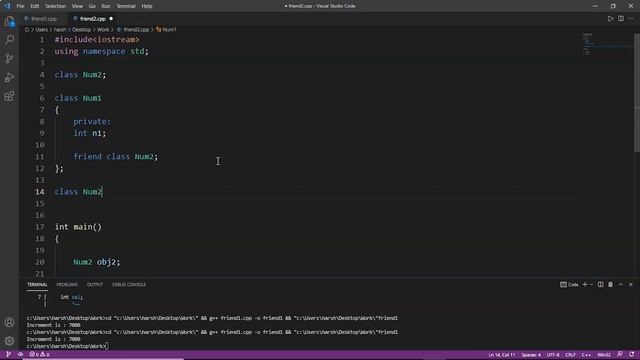Open the Go menu
640x360 pixels.
coord(92,6)
